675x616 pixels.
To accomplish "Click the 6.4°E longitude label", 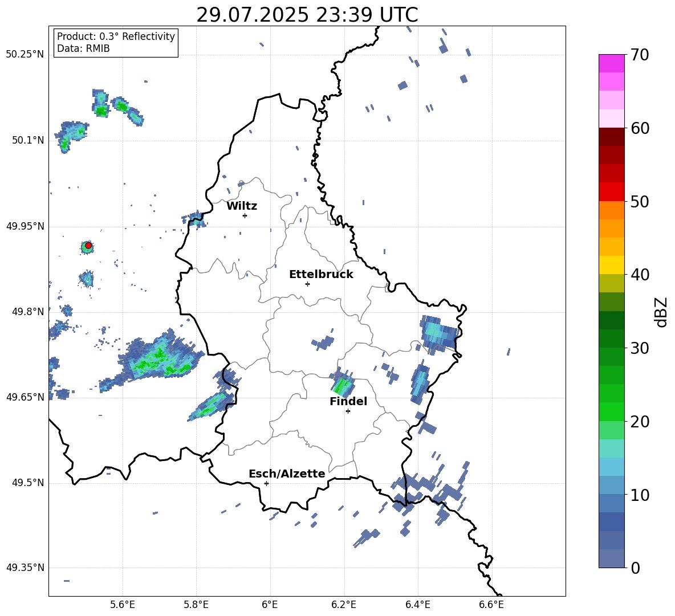I will [x=417, y=605].
